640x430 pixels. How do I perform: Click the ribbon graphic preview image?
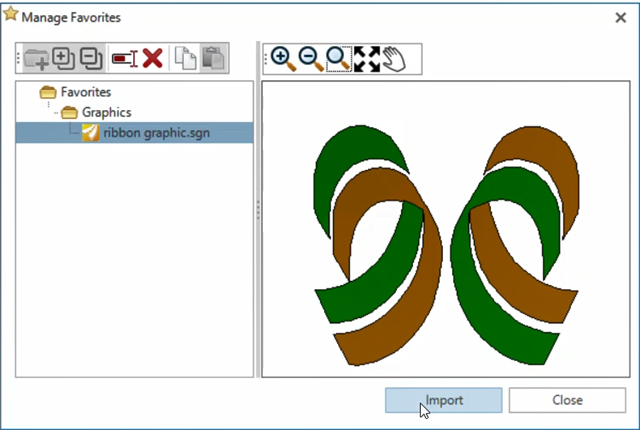(x=446, y=245)
